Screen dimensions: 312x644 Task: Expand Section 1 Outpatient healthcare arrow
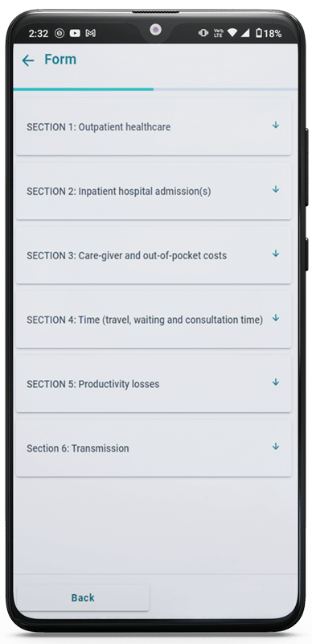276,125
